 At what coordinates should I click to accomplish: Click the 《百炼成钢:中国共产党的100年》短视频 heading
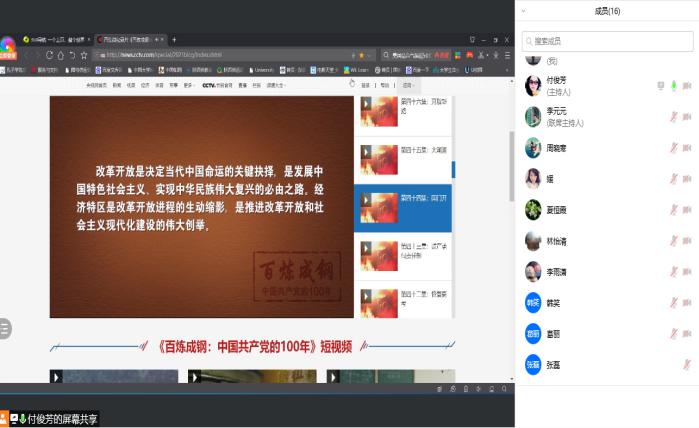pyautogui.click(x=253, y=346)
